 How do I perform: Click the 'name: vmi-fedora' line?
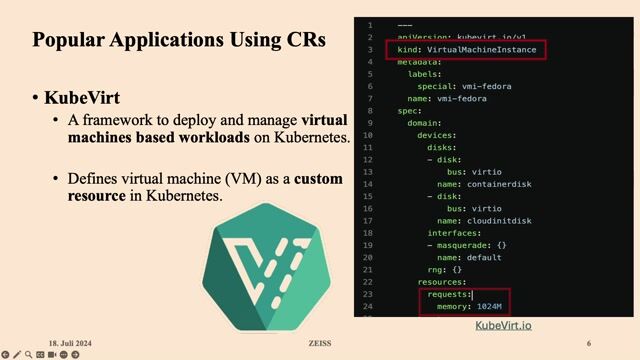pos(447,99)
